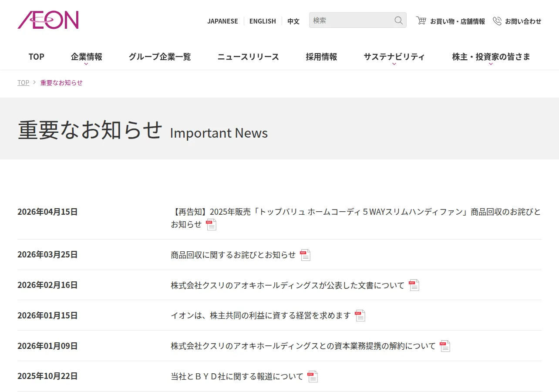Viewport: 559px width, 392px height.
Task: Go to 採用情報 page
Action: (x=321, y=57)
